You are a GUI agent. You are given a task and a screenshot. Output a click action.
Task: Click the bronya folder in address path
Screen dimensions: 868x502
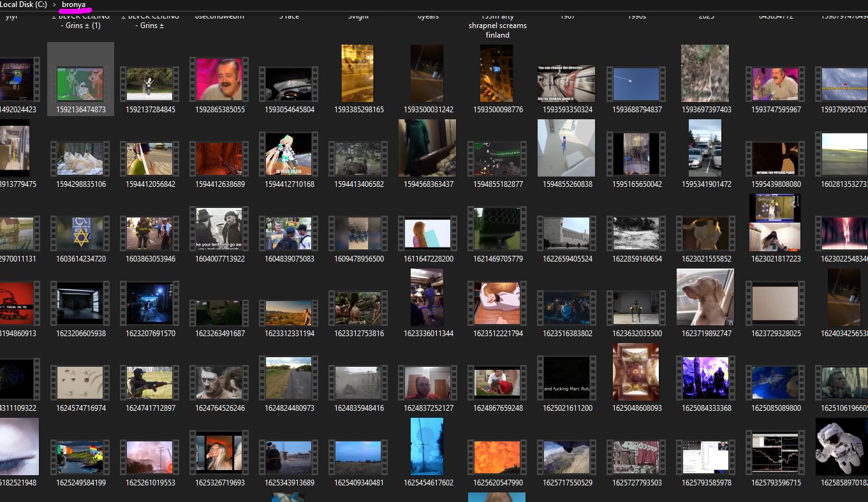(x=73, y=4)
